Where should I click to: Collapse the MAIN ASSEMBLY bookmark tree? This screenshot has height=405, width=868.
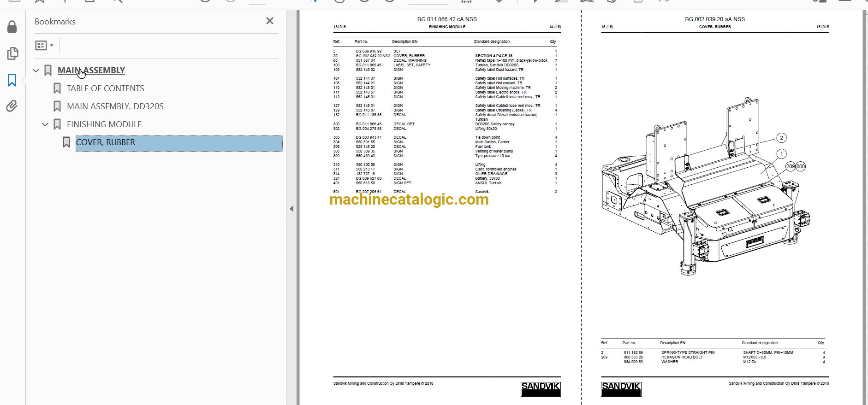(x=36, y=70)
